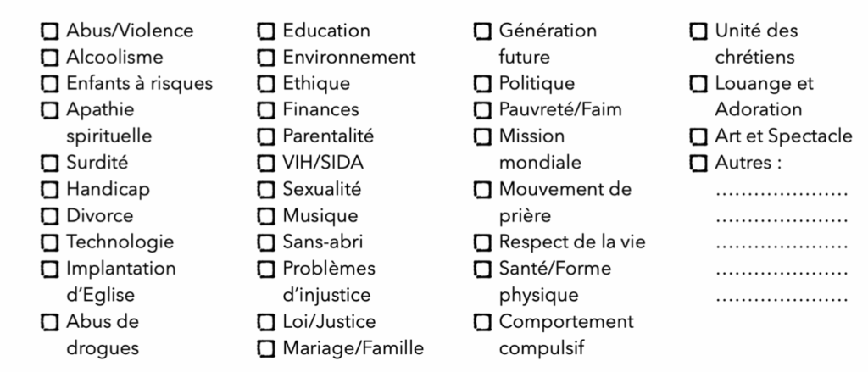Tick the Pauvreté/Faim checkbox

pos(482,111)
